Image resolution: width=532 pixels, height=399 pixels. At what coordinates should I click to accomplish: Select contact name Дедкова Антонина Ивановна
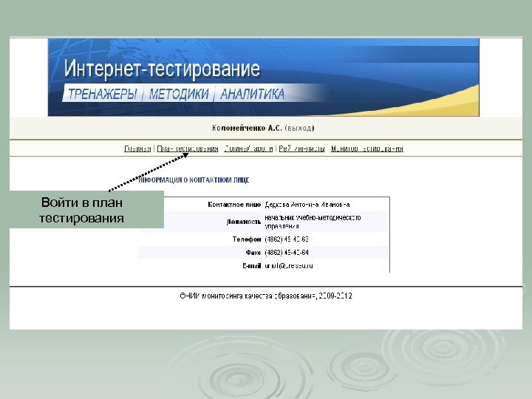(307, 205)
